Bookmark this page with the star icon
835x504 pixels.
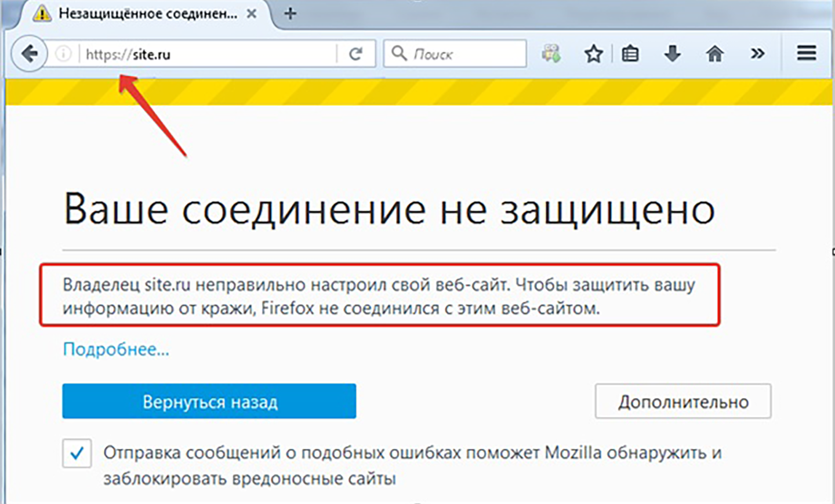pyautogui.click(x=593, y=54)
